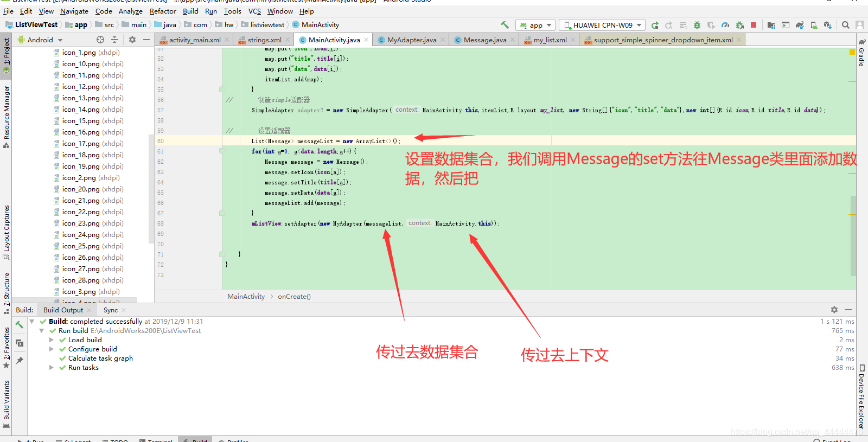The width and height of the screenshot is (868, 442).
Task: Close the Build Output tab
Action: coord(90,310)
